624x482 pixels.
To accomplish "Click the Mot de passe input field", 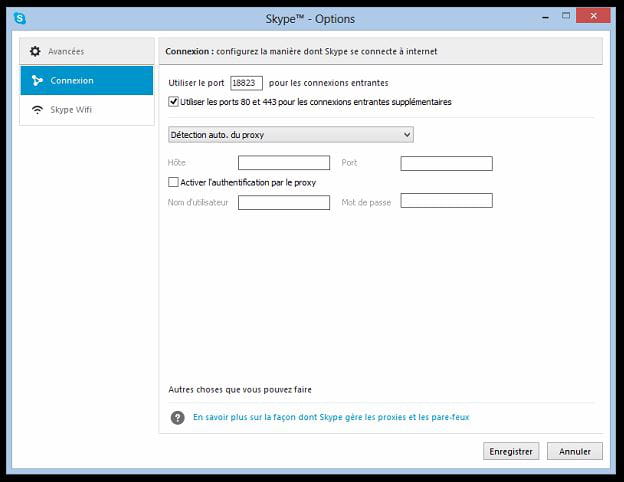I will pos(447,200).
